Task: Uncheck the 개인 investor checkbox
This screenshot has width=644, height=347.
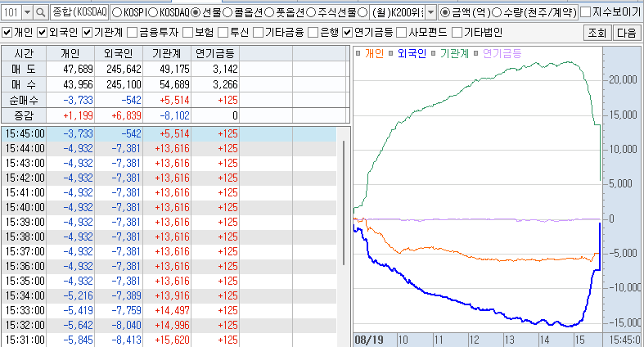Action: point(7,32)
